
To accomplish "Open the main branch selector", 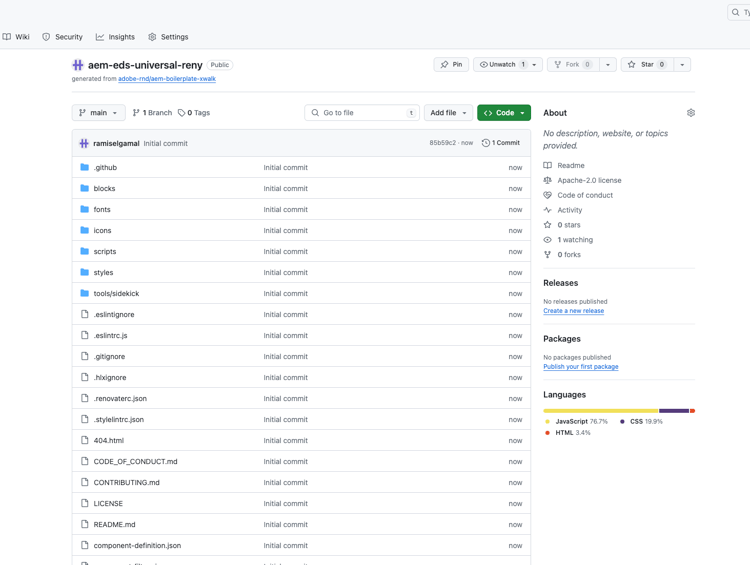I will click(x=99, y=112).
